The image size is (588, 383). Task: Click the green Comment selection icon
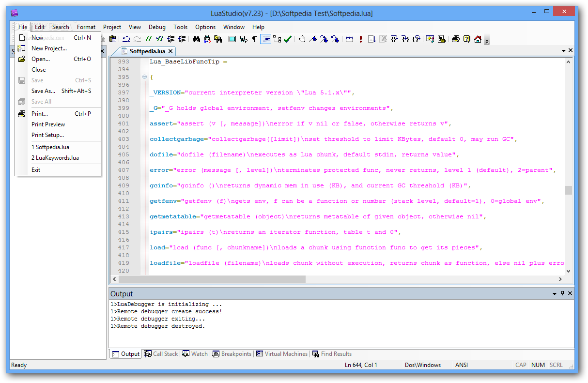149,39
